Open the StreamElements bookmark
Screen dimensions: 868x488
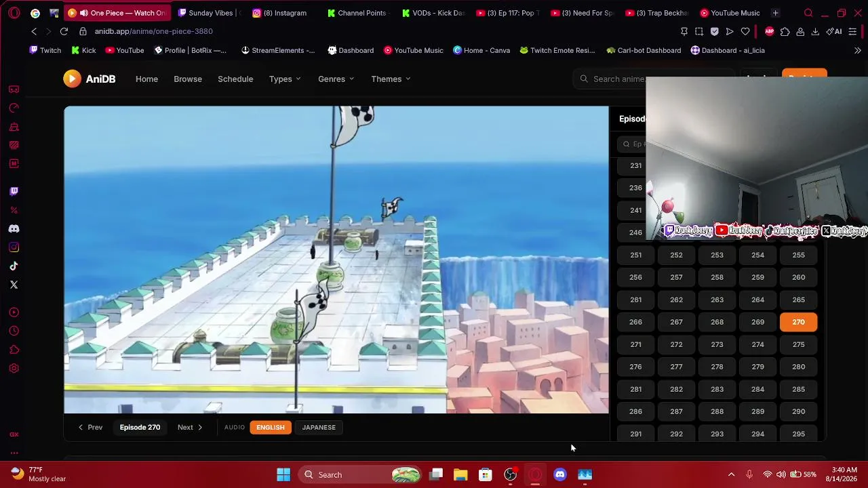pyautogui.click(x=278, y=50)
